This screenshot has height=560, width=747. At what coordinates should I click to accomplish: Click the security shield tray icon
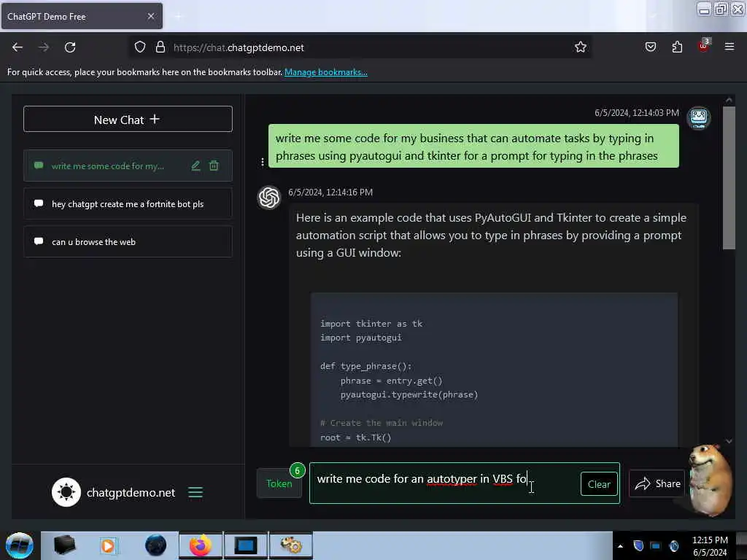pos(638,545)
